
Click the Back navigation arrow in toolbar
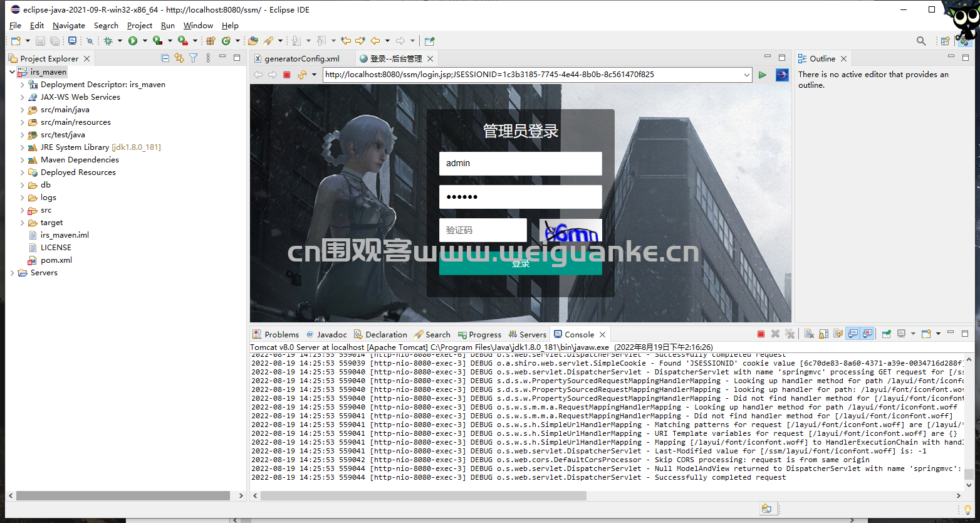click(x=375, y=41)
